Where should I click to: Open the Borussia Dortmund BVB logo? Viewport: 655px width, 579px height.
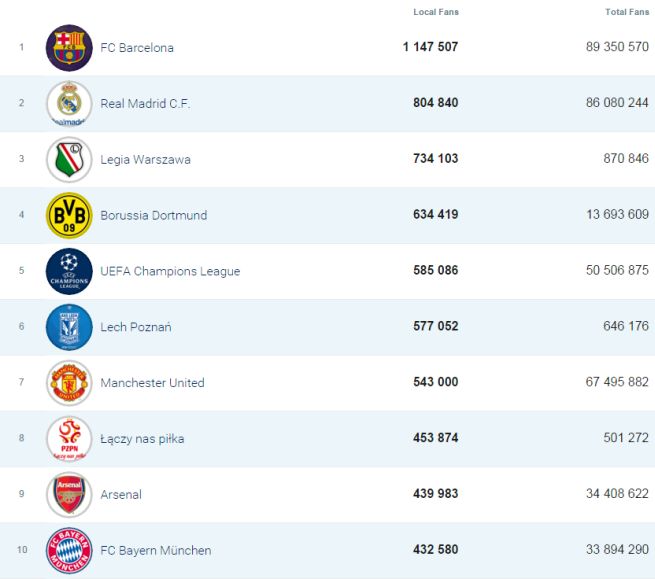(x=69, y=215)
